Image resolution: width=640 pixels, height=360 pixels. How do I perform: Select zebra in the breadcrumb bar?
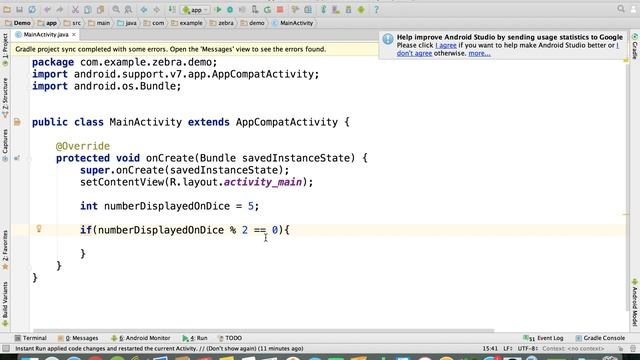(222, 23)
